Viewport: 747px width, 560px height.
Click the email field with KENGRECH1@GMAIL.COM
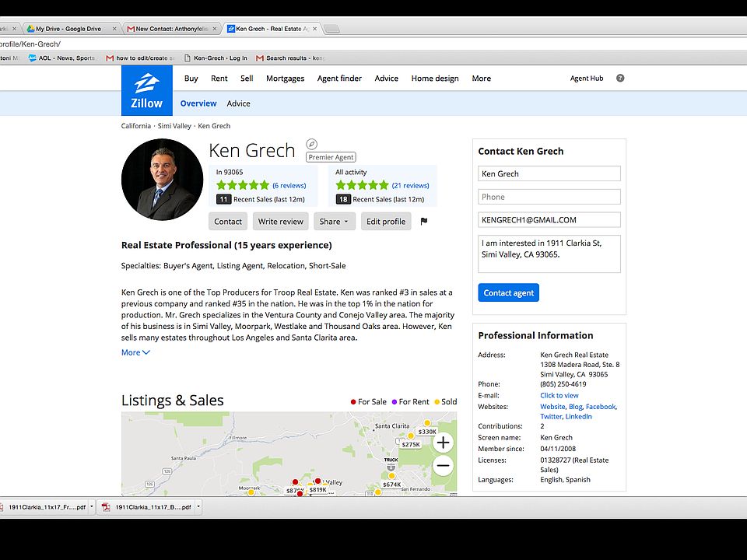[x=549, y=219]
